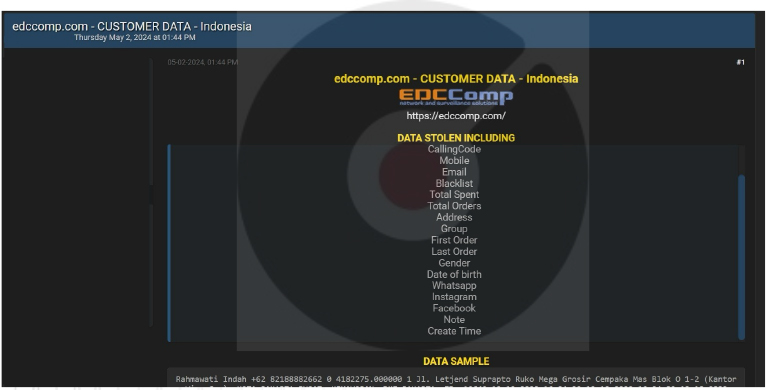Click the sample row starting Rahmawati Indah
Screen dimensions: 766x390
(x=456, y=379)
